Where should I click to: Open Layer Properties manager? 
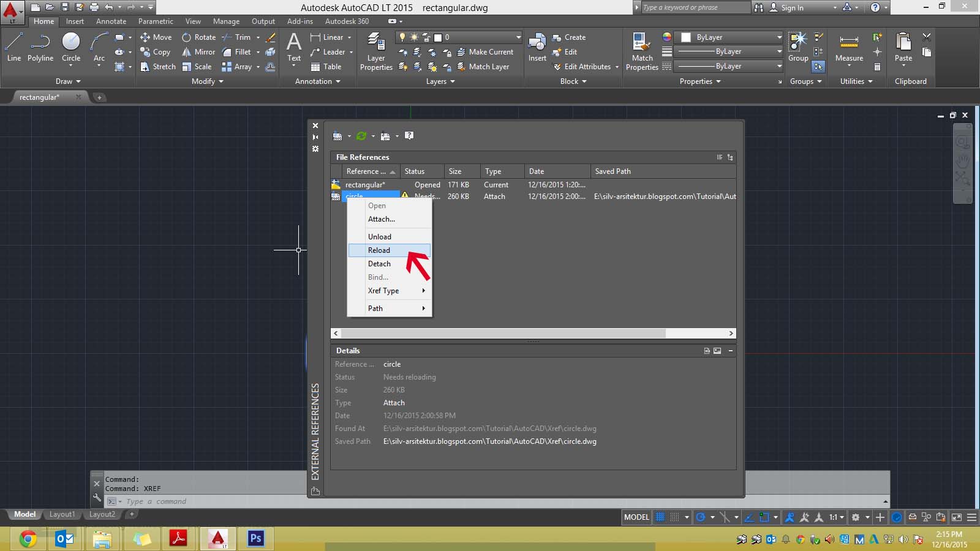[x=376, y=52]
